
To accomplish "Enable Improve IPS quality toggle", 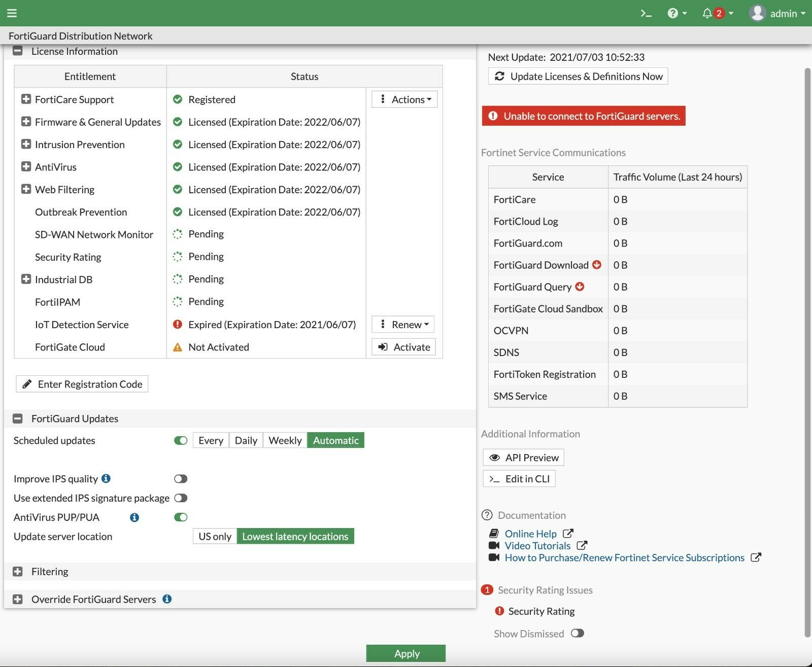I will tap(181, 479).
